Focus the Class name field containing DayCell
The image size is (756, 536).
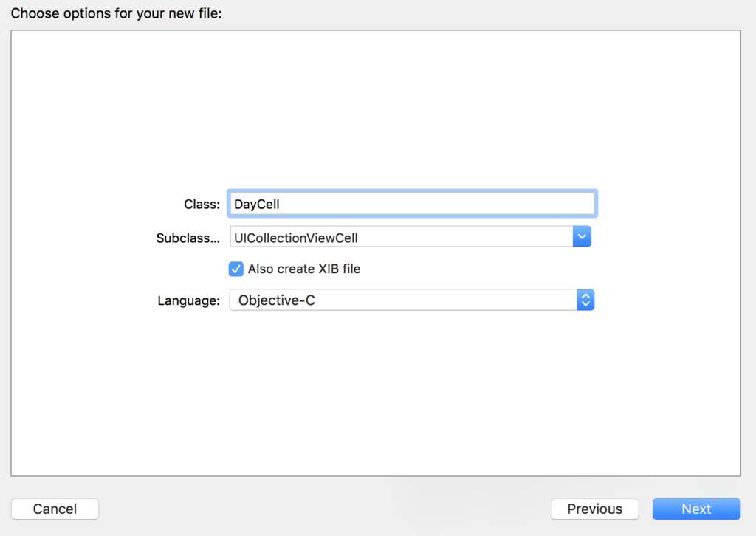pos(411,204)
